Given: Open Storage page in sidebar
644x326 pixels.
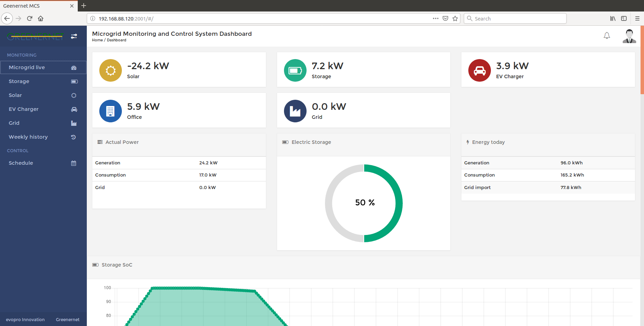Looking at the screenshot, I should coord(43,81).
